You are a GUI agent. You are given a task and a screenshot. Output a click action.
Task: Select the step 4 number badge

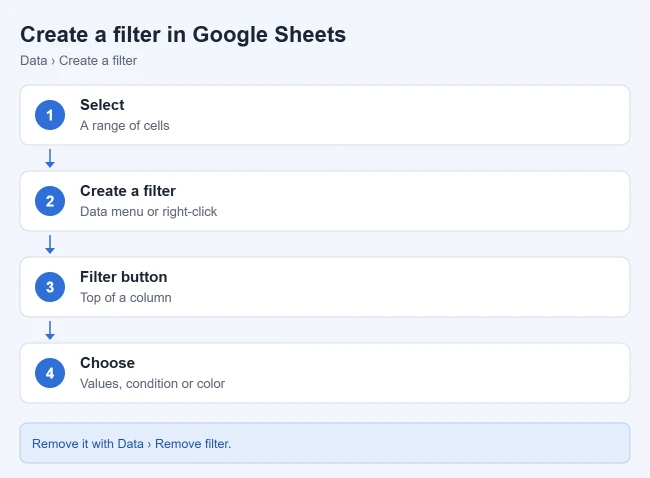pos(50,373)
